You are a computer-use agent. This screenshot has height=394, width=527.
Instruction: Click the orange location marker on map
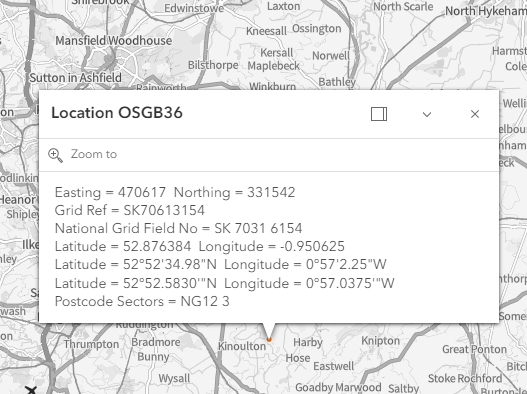pos(269,340)
